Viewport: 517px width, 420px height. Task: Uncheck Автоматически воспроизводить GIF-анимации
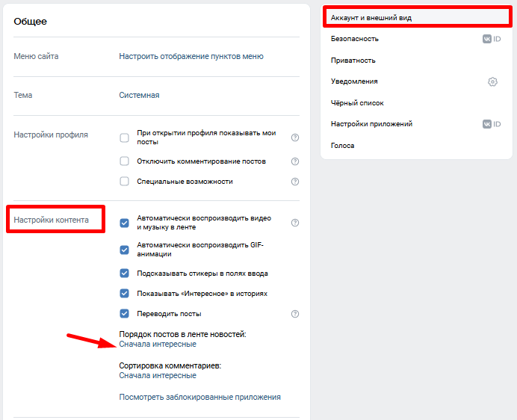(x=125, y=250)
